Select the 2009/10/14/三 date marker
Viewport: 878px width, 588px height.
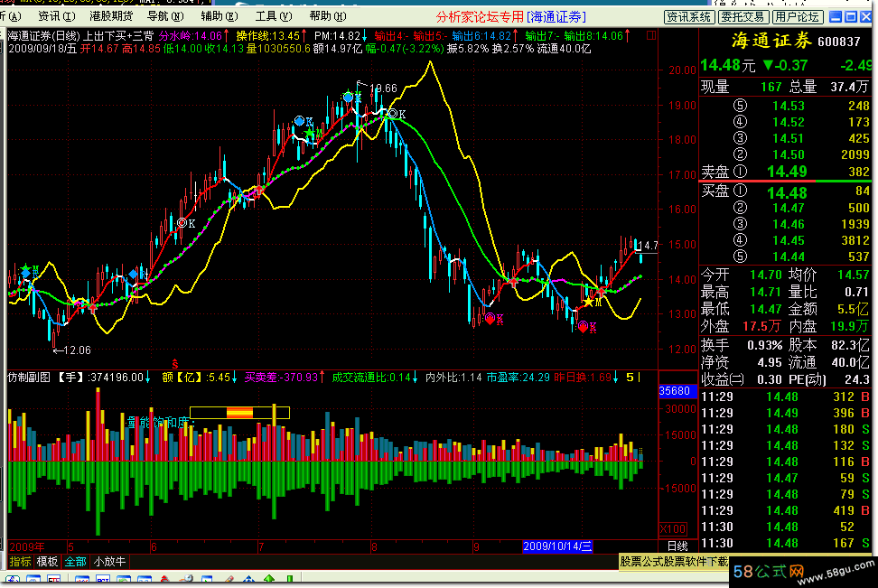tap(557, 546)
